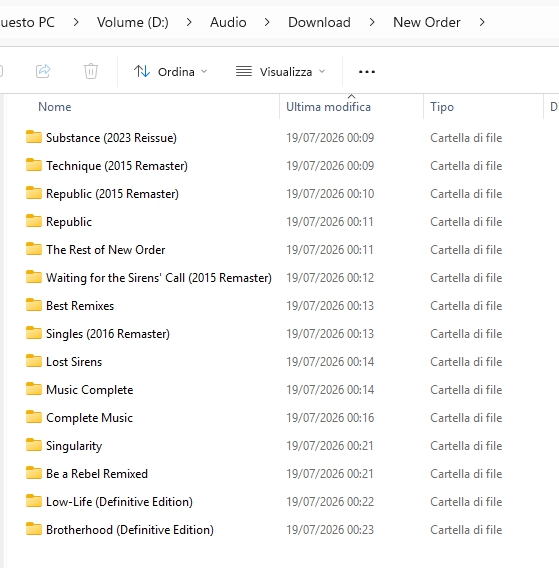Sort by the Tipo column header
This screenshot has height=568, width=559.
tap(442, 107)
